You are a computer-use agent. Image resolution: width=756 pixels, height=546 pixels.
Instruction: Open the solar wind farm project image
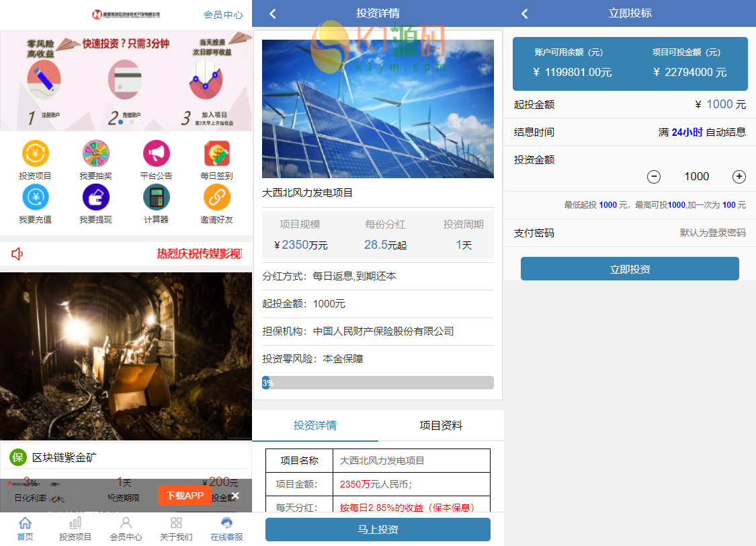[378, 109]
